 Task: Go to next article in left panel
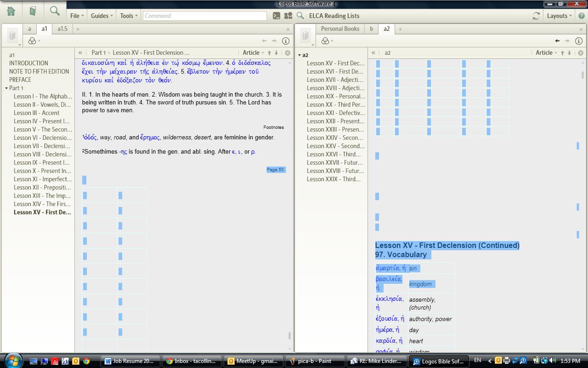(x=276, y=53)
